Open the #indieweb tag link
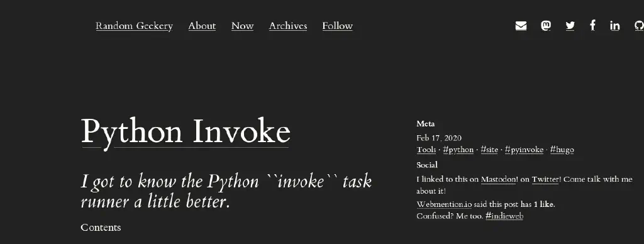 pyautogui.click(x=504, y=216)
